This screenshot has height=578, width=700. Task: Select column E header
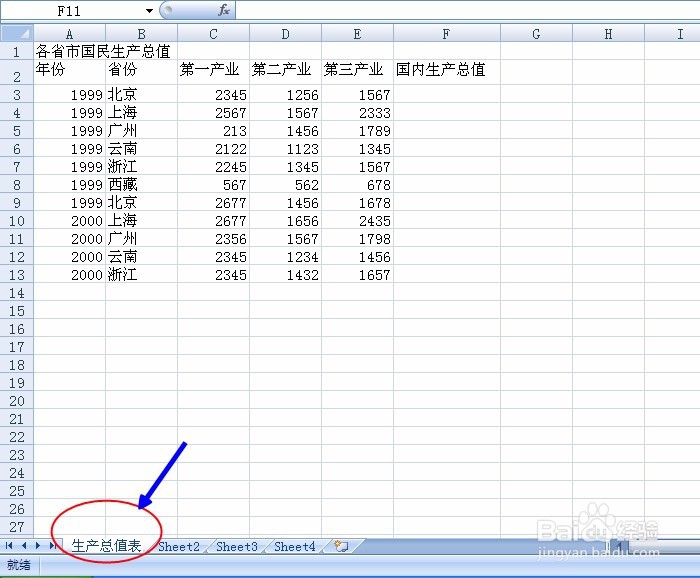[357, 33]
